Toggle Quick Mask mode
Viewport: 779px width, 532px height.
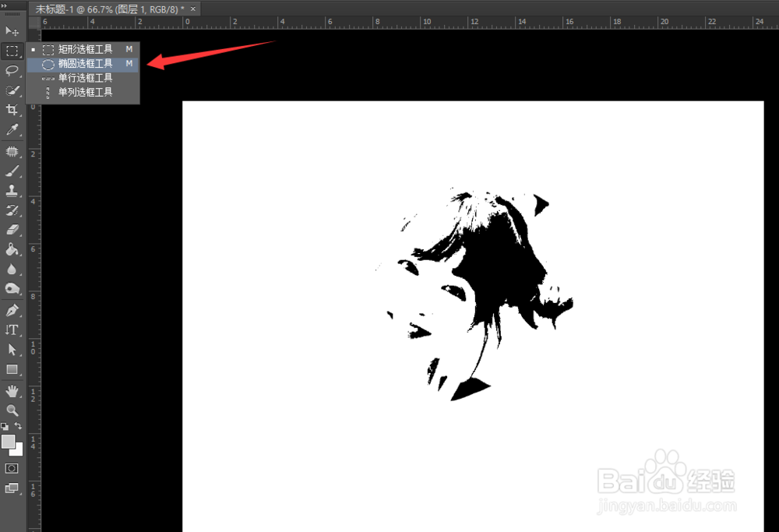(x=12, y=468)
